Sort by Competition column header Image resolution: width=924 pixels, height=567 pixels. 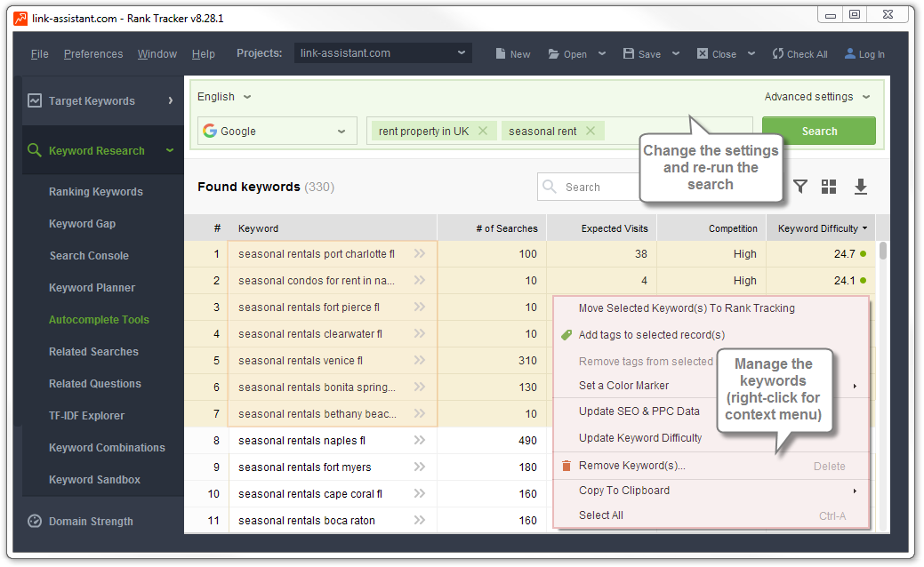pyautogui.click(x=711, y=228)
